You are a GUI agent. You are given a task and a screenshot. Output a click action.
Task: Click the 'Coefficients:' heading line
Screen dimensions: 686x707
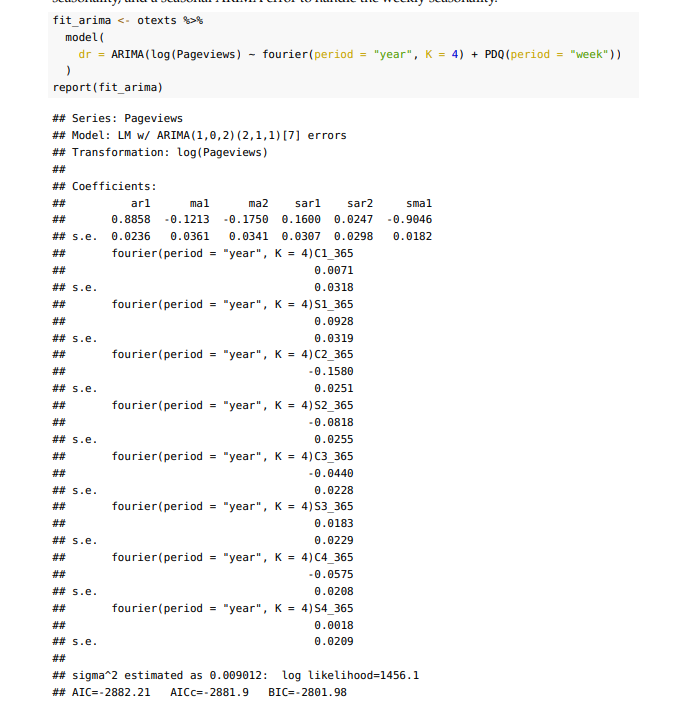point(115,187)
